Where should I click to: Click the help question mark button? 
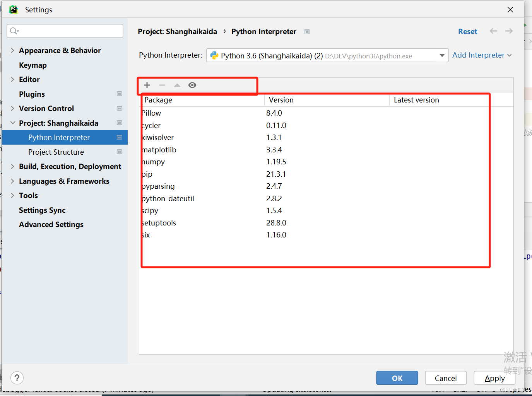point(17,378)
